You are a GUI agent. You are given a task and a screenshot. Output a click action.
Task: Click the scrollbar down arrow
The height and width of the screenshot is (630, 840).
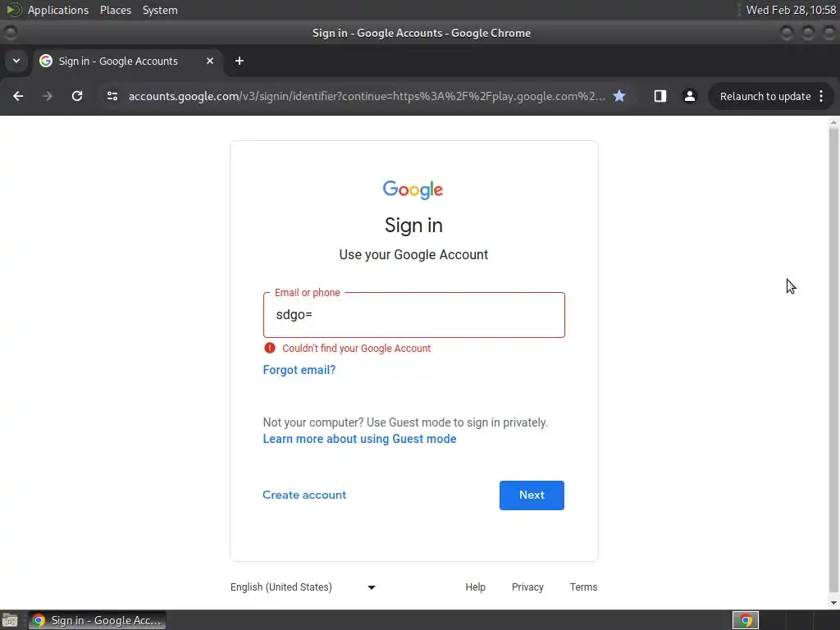click(833, 603)
